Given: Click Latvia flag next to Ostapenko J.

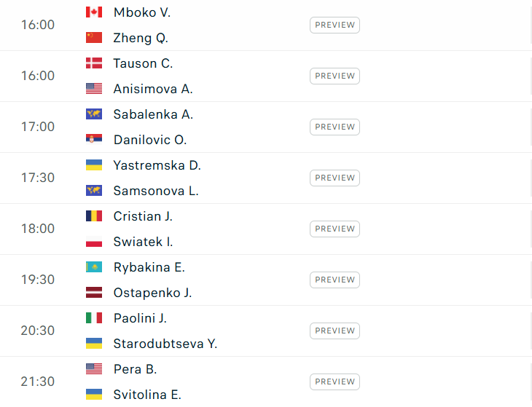Looking at the screenshot, I should point(94,293).
